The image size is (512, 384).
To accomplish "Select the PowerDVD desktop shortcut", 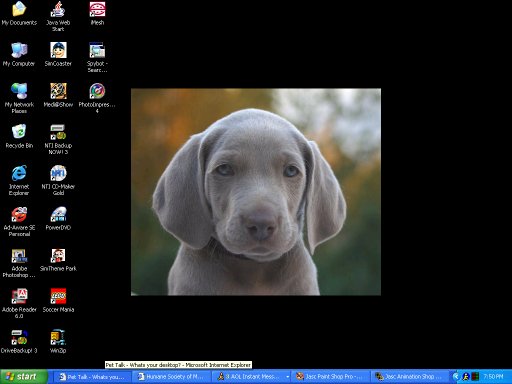I will coord(58,218).
